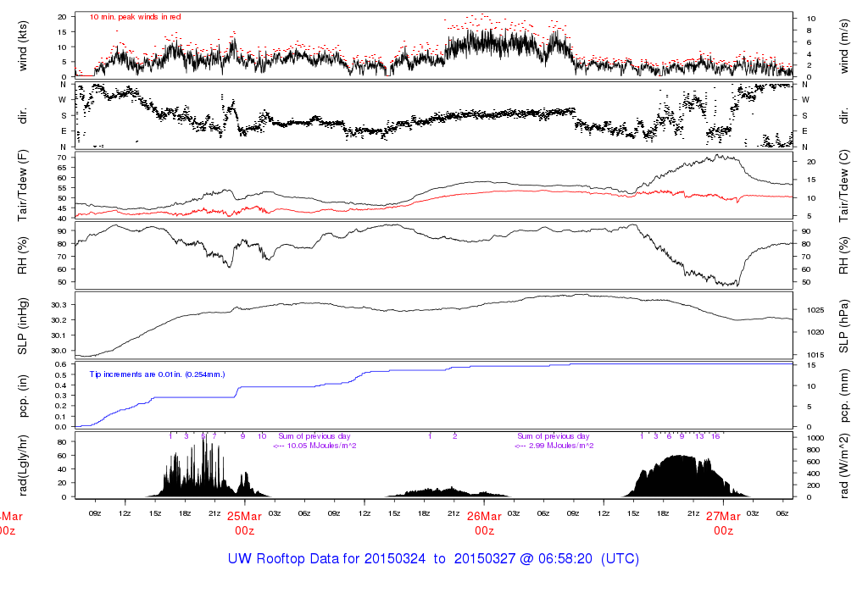
Task: Click the "30.0" tick on SLP axis
Action: [59, 351]
